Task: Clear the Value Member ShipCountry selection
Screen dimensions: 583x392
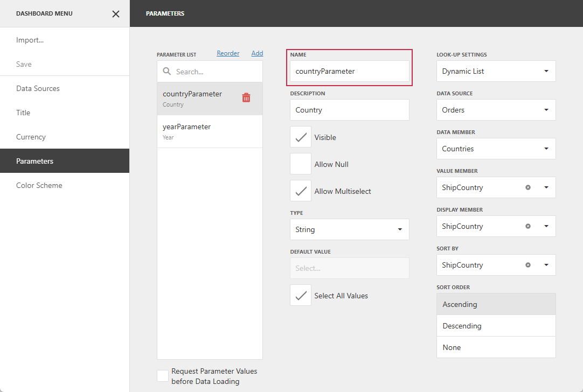Action: (x=528, y=187)
